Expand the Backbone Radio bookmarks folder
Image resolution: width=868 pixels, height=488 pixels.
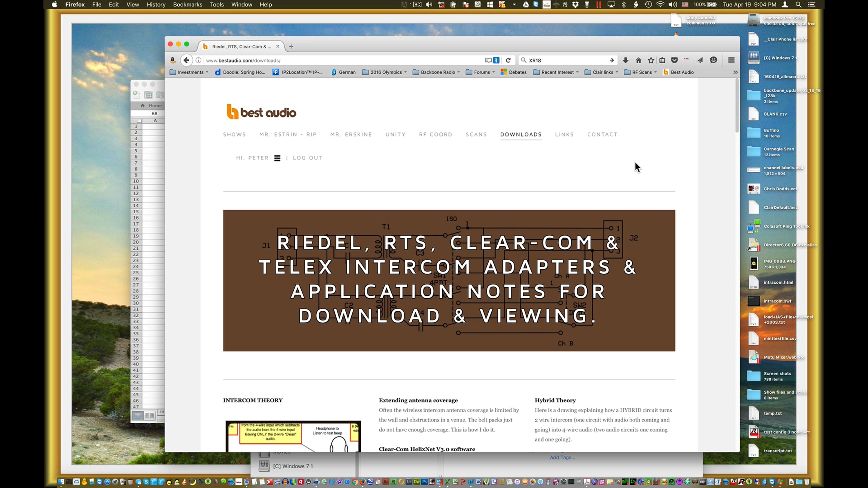(x=436, y=72)
